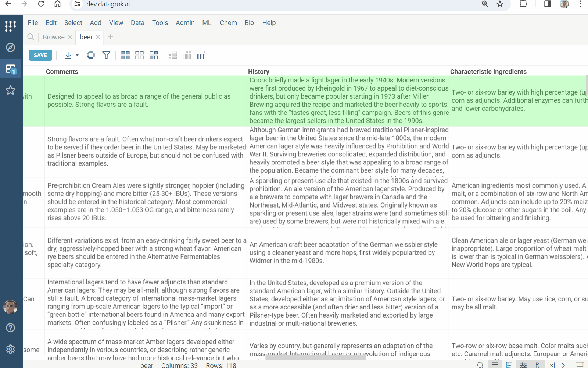Click the download arrow icon
This screenshot has width=588, height=368.
pos(68,55)
